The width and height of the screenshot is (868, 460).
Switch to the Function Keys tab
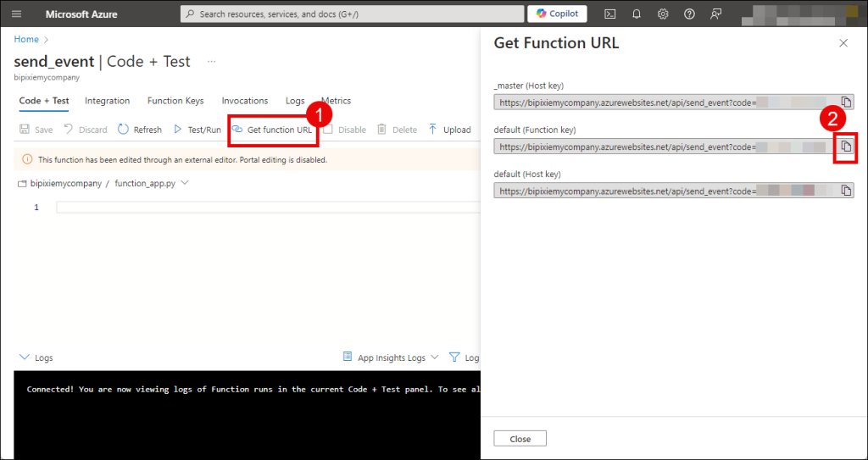click(175, 101)
